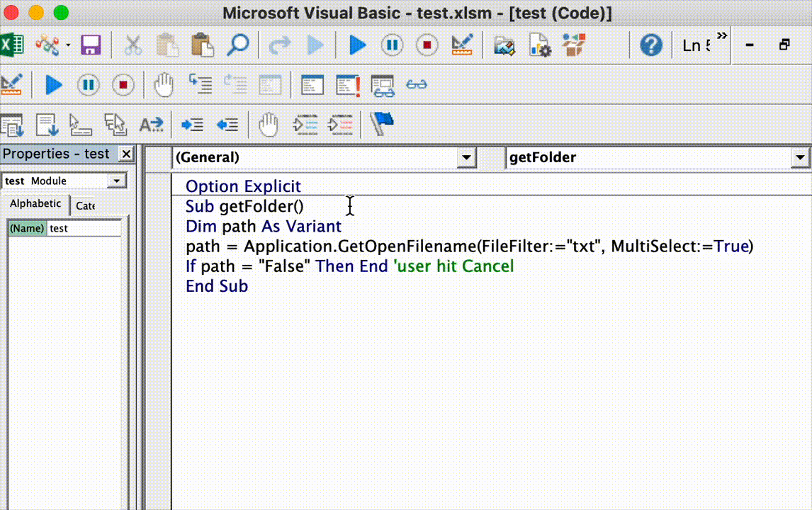Click the Insert Module/UserForm icon
812x510 pixels.
pyautogui.click(x=47, y=45)
